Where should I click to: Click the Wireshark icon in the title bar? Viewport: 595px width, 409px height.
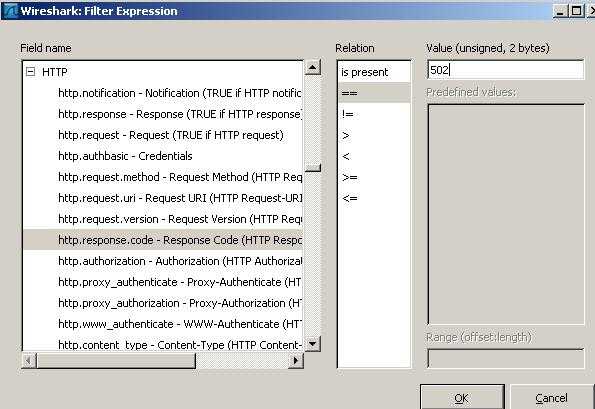click(x=10, y=11)
